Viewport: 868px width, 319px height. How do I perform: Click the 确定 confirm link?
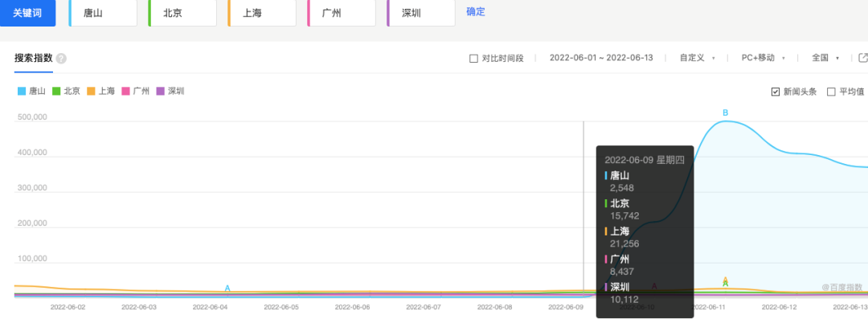[x=476, y=11]
